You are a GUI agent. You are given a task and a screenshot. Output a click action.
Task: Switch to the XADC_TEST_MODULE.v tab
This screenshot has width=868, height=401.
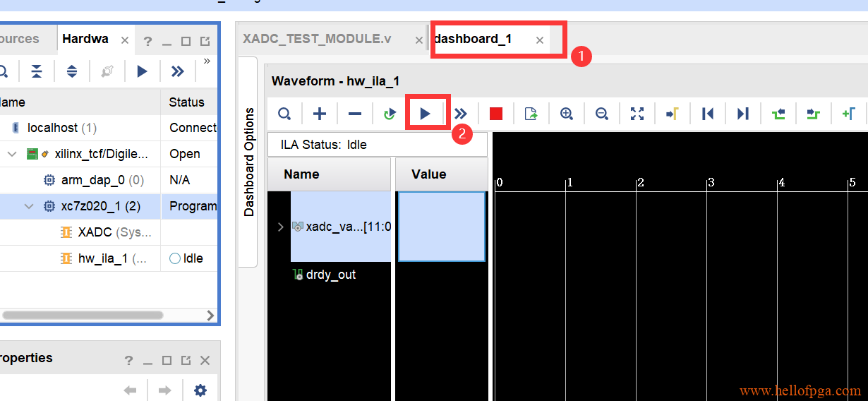pyautogui.click(x=317, y=39)
